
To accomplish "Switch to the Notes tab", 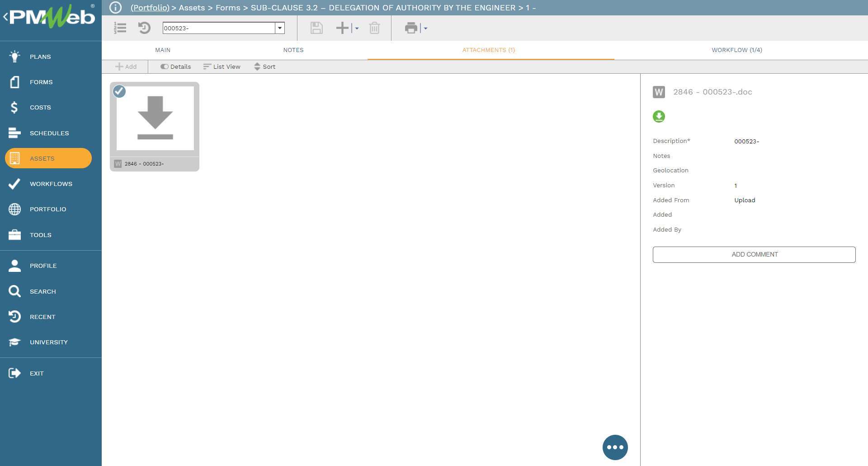I will pos(293,50).
